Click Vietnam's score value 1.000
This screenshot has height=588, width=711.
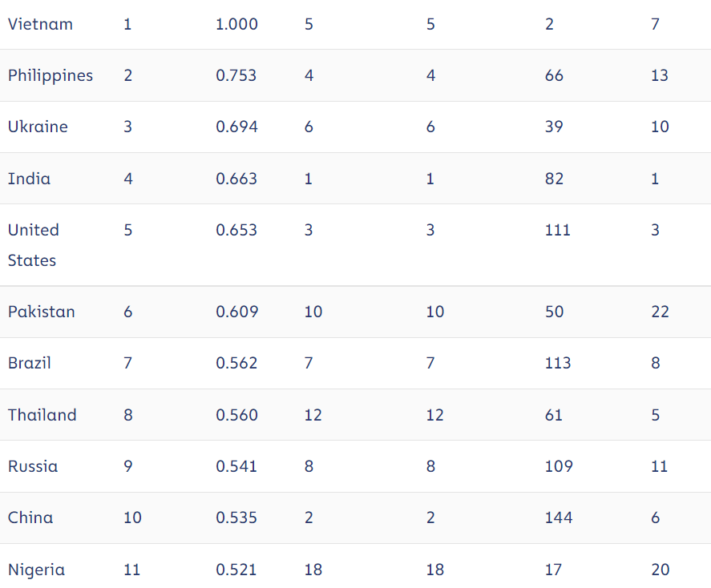point(236,24)
